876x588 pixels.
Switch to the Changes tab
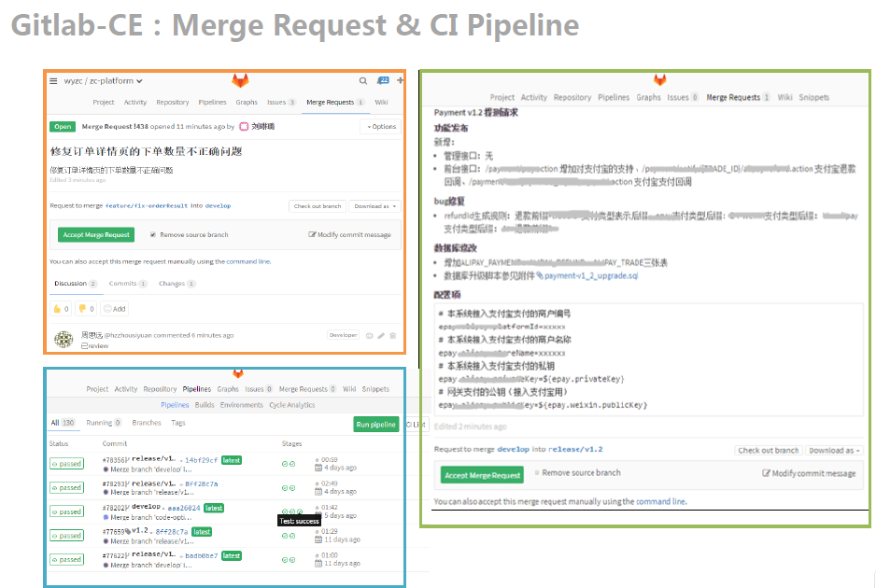[177, 284]
